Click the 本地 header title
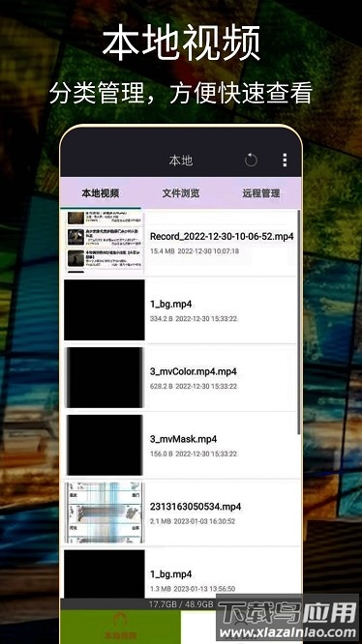The width and height of the screenshot is (362, 644). coord(181,161)
